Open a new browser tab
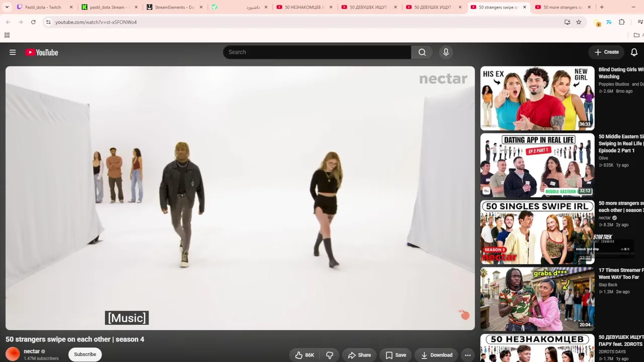This screenshot has height=362, width=644. pos(602,7)
